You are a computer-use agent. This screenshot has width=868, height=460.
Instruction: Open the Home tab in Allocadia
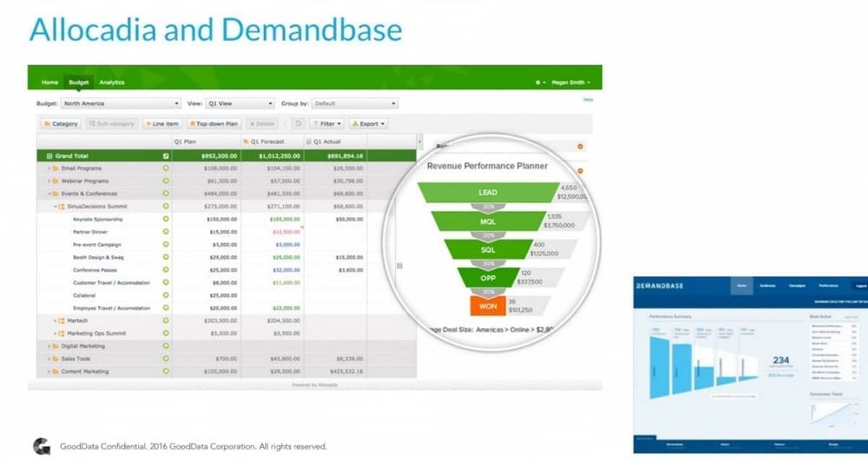pos(49,82)
